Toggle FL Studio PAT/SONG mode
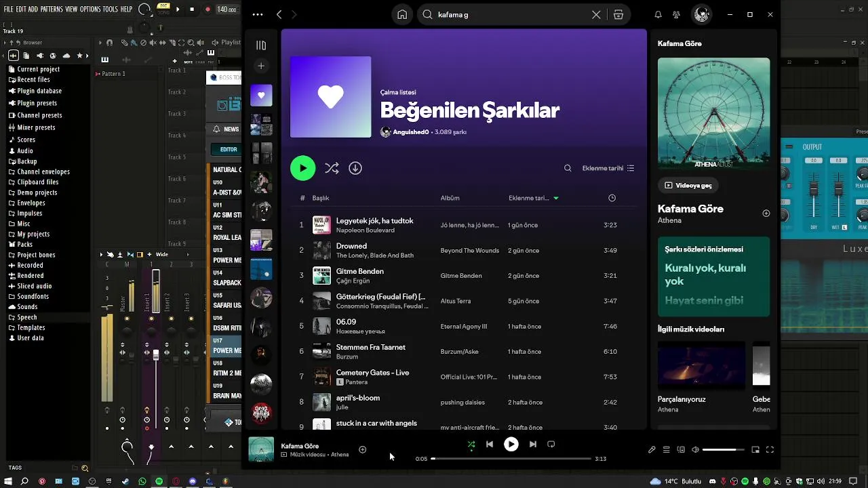 click(x=163, y=9)
